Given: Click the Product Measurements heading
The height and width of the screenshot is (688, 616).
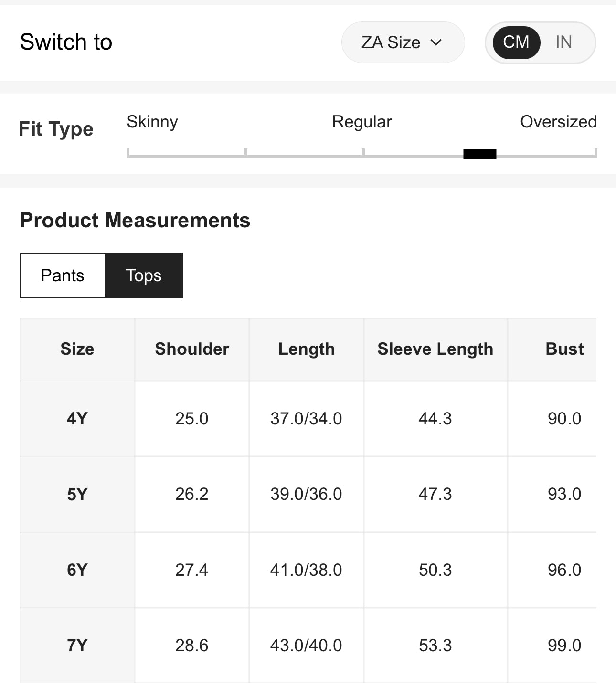Looking at the screenshot, I should (135, 221).
